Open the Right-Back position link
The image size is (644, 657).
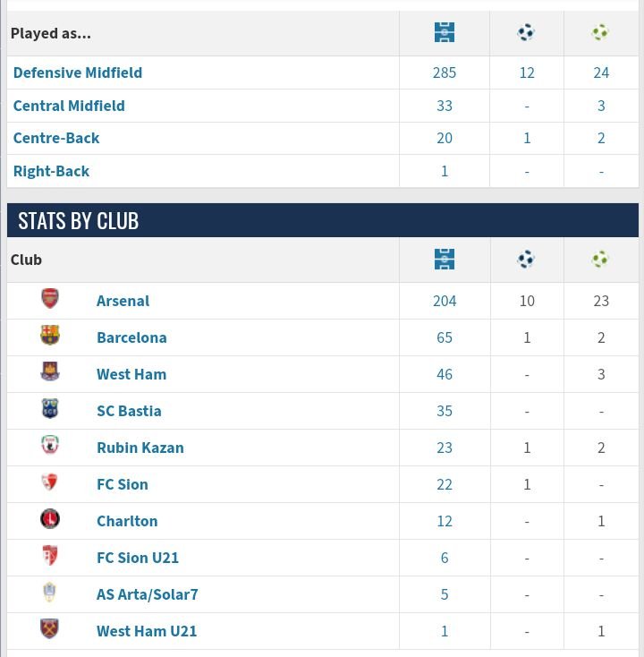(51, 171)
